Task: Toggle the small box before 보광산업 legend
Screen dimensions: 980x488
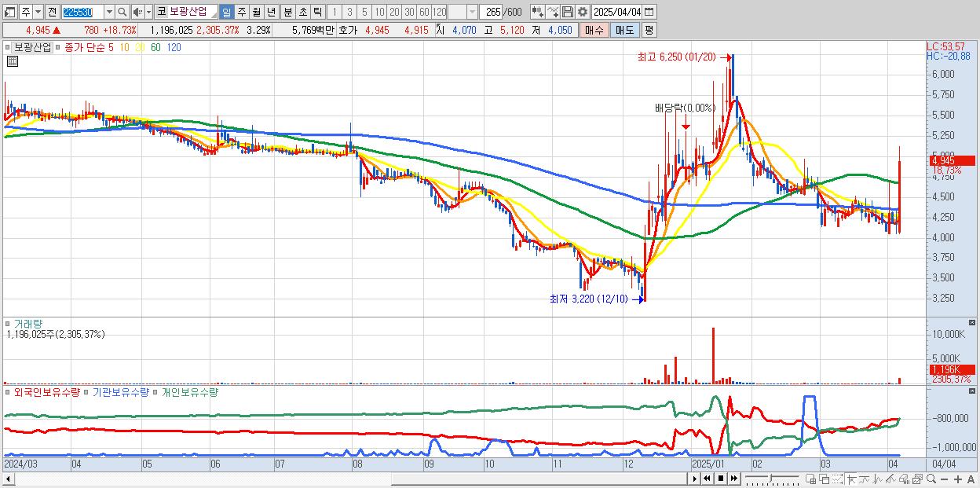Action: [9, 48]
